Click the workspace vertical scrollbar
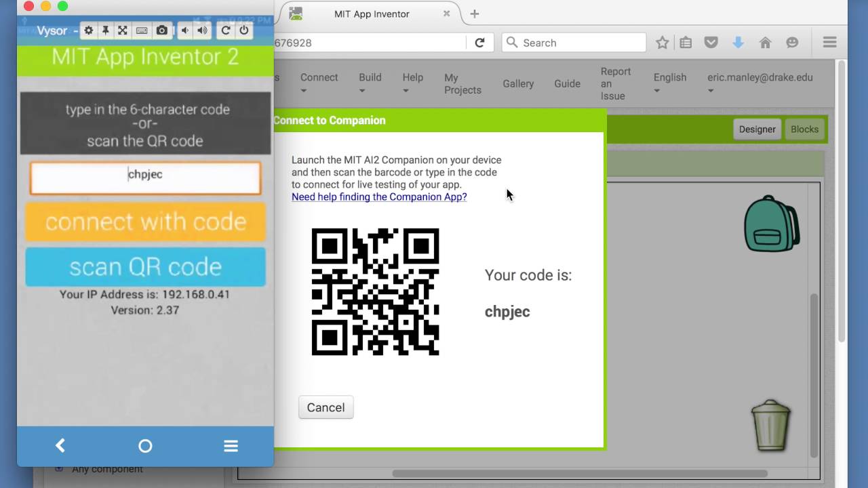The width and height of the screenshot is (868, 488). pyautogui.click(x=814, y=375)
